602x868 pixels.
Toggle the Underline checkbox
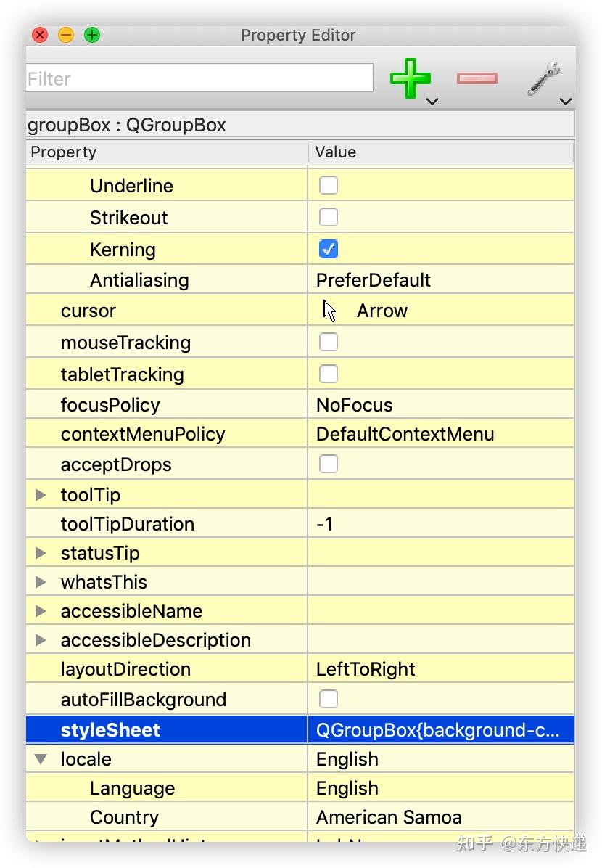pos(329,185)
